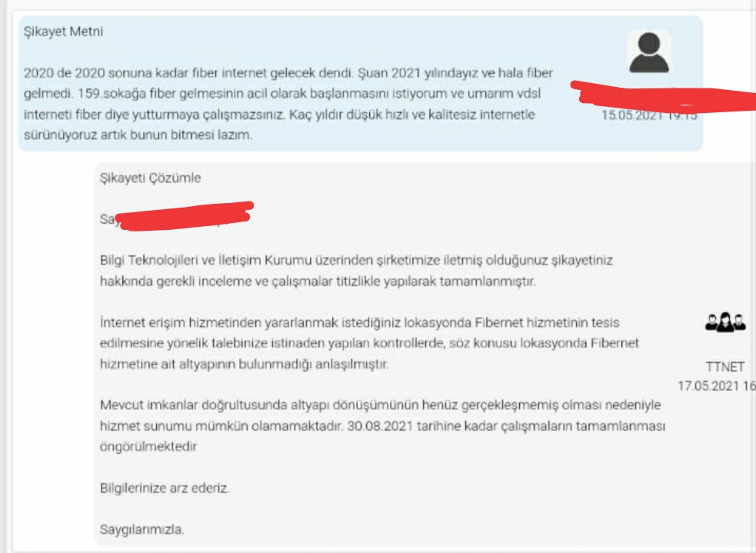Click the 'Bilgilerinize arz ederiz.' line

coord(165,488)
